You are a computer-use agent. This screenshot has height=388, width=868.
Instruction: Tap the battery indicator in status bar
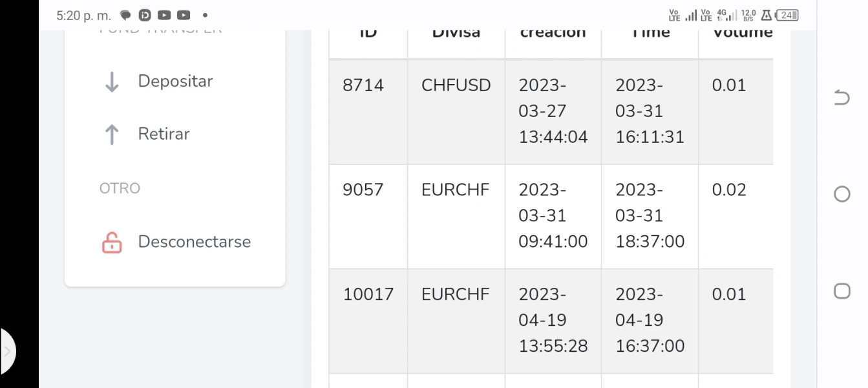(x=787, y=15)
